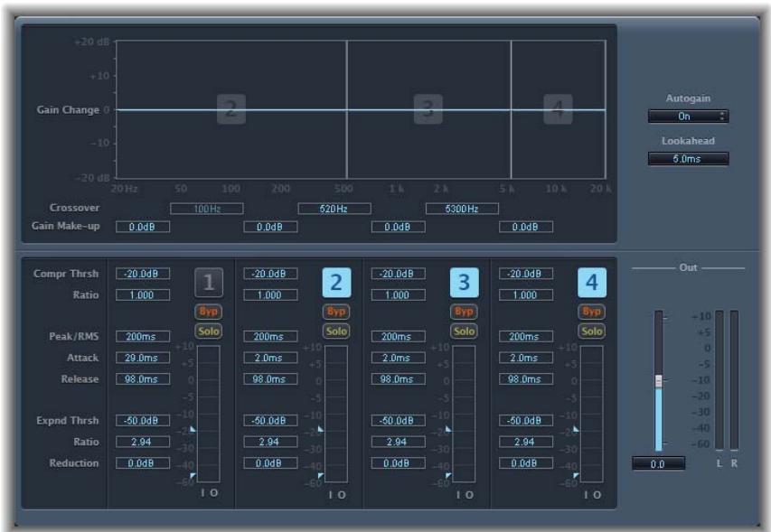Image resolution: width=771 pixels, height=532 pixels.
Task: Click band 1 Gain Make-up 0.0dB field
Action: point(143,227)
